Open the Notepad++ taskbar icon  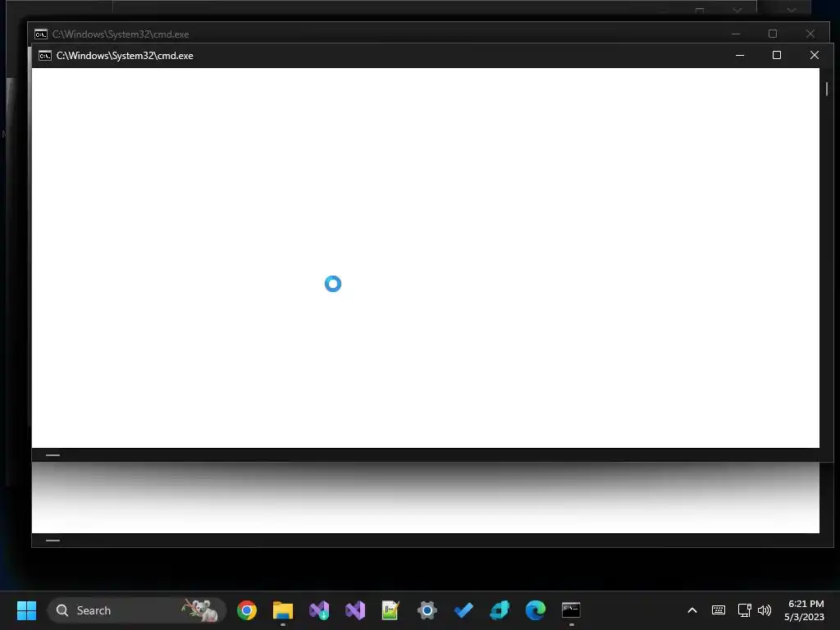[391, 610]
